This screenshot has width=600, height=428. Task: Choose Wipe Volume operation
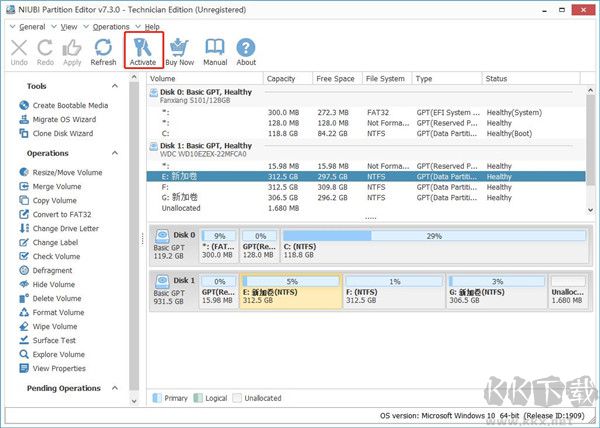48,326
